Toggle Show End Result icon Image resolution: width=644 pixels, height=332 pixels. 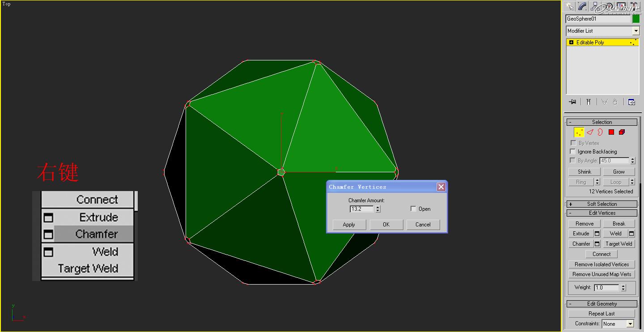coord(589,102)
